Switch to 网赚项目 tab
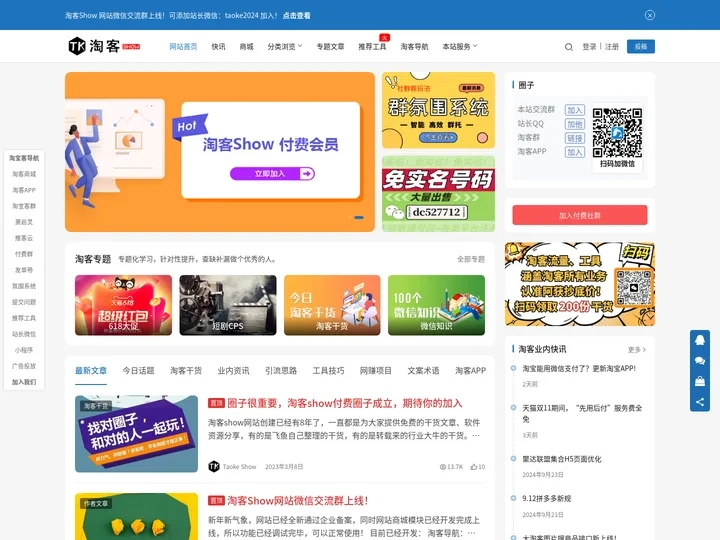The width and height of the screenshot is (720, 540). (376, 371)
